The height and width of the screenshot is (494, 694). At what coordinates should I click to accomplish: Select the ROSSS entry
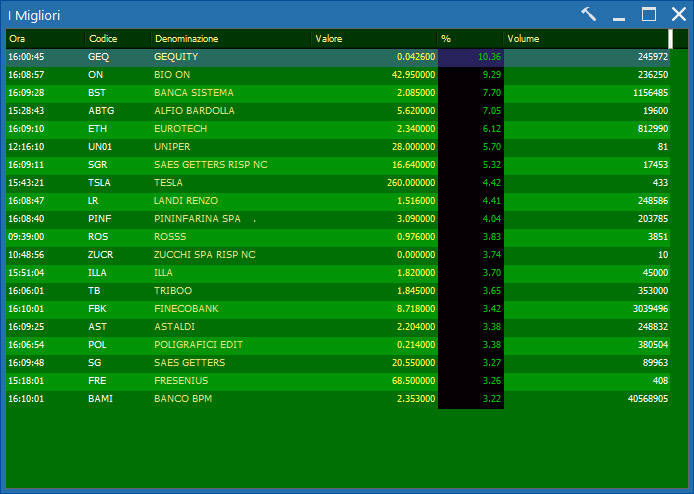click(x=170, y=237)
